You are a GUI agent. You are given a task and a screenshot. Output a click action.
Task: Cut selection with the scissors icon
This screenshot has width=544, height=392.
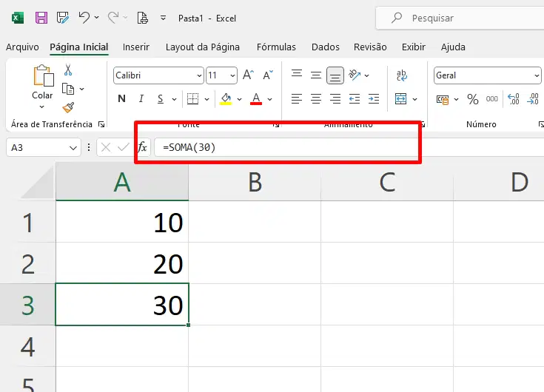pyautogui.click(x=68, y=70)
